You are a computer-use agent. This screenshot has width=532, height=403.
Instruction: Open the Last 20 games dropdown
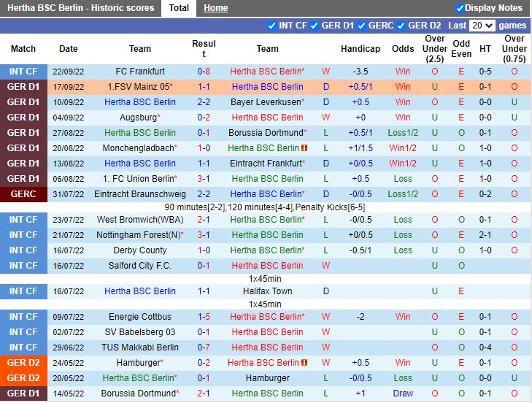click(x=482, y=26)
